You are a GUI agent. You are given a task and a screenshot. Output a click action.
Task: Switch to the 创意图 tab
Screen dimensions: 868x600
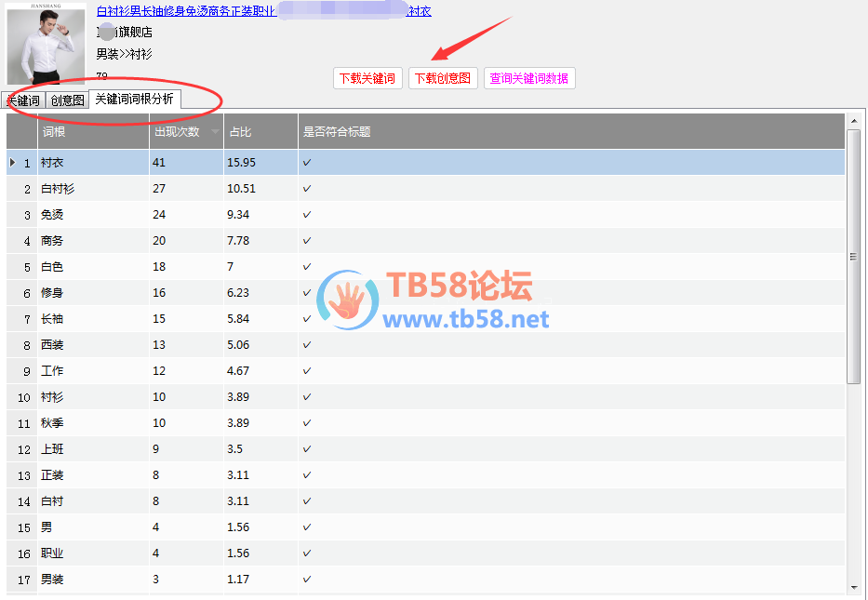point(67,100)
